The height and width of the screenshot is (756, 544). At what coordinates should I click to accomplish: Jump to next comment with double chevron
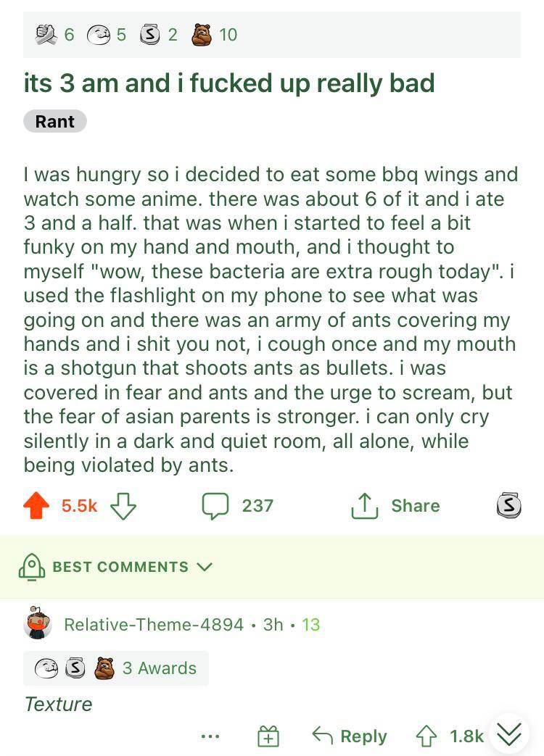point(509,735)
